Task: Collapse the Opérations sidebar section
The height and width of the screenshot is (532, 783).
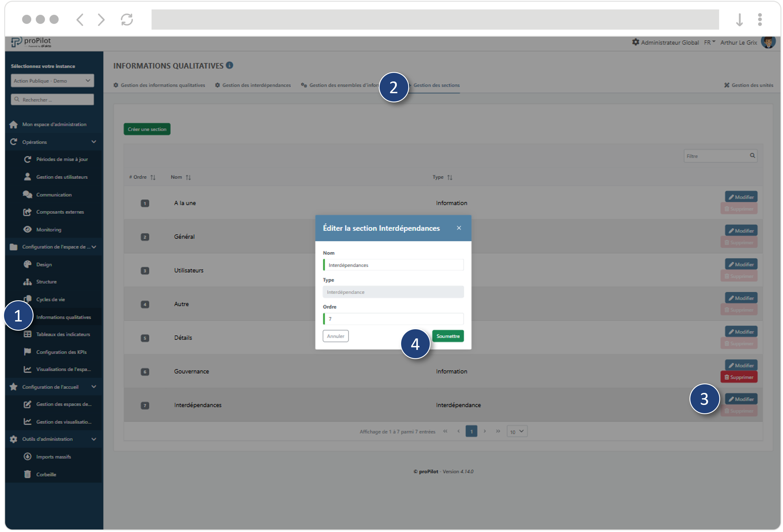Action: pyautogui.click(x=94, y=142)
